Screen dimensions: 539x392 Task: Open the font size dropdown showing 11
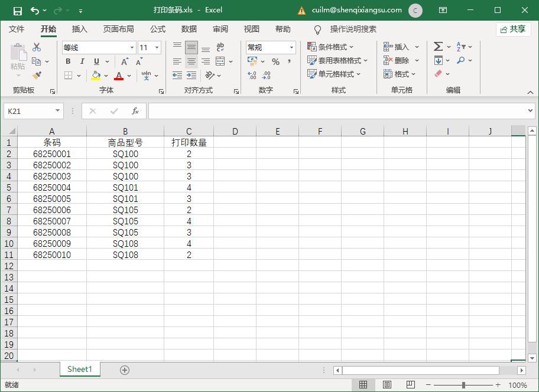157,47
